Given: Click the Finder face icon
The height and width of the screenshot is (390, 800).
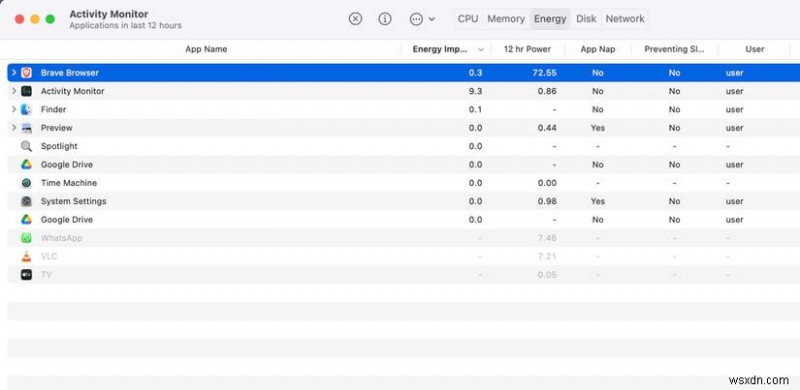Looking at the screenshot, I should tap(27, 109).
